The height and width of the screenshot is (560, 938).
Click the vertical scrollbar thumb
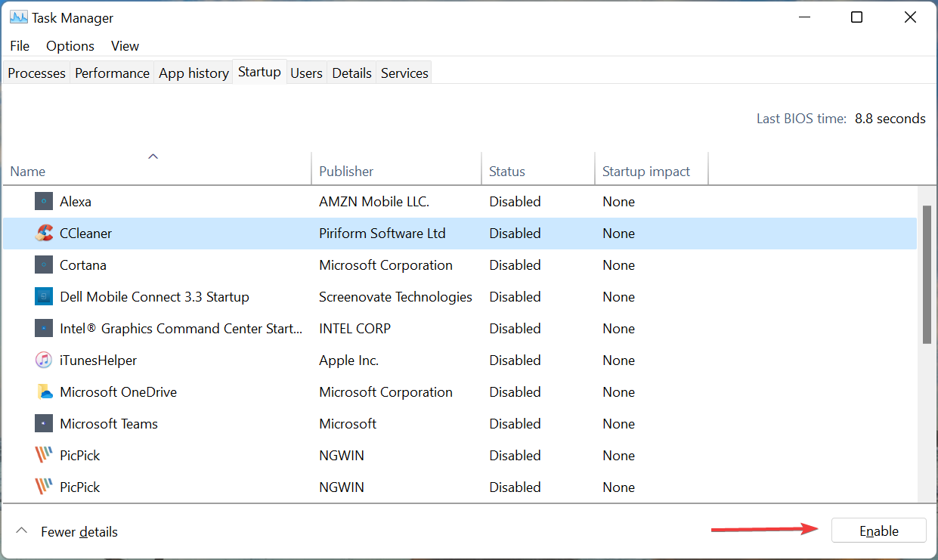[927, 272]
